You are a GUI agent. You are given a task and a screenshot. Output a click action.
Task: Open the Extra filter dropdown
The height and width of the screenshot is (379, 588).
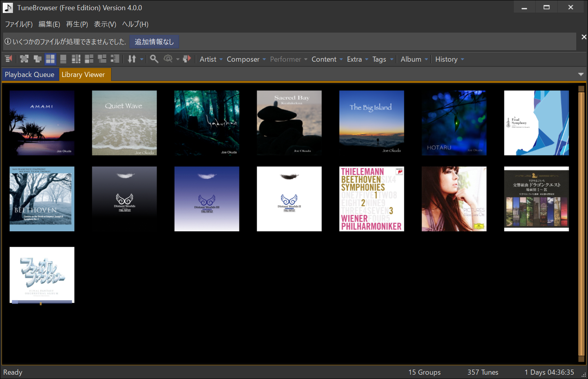tap(358, 59)
